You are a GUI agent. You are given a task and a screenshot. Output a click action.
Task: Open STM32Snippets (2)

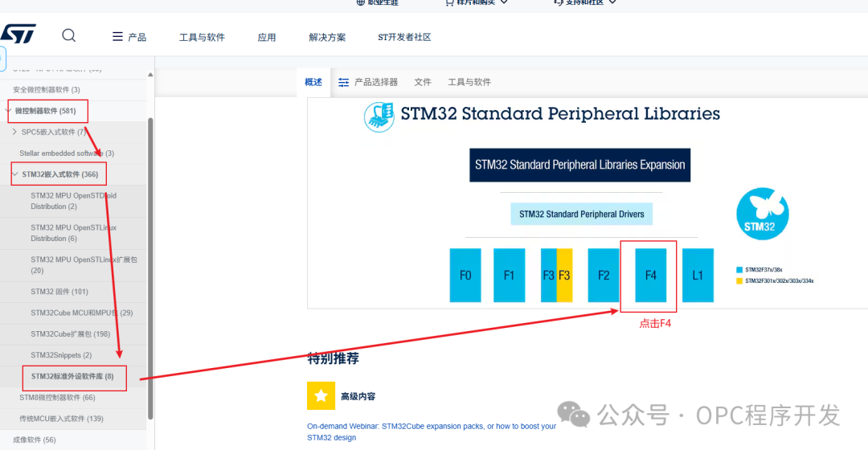tap(61, 355)
